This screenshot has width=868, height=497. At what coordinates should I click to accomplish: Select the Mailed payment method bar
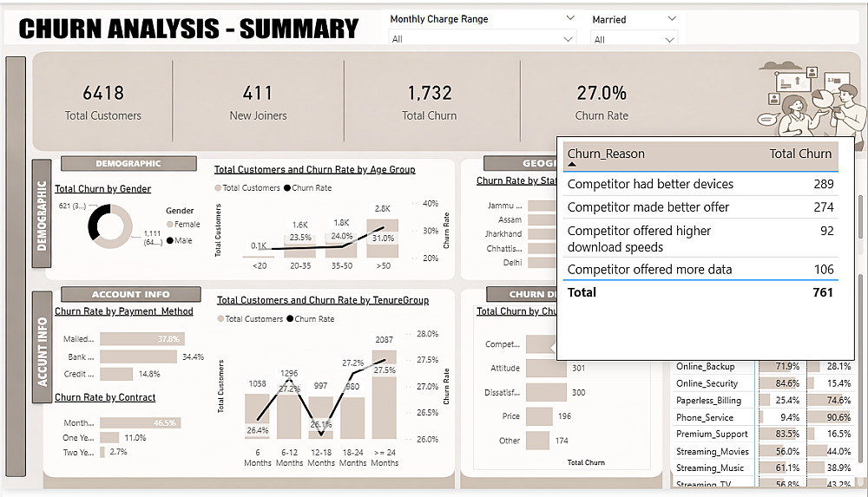pyautogui.click(x=142, y=339)
